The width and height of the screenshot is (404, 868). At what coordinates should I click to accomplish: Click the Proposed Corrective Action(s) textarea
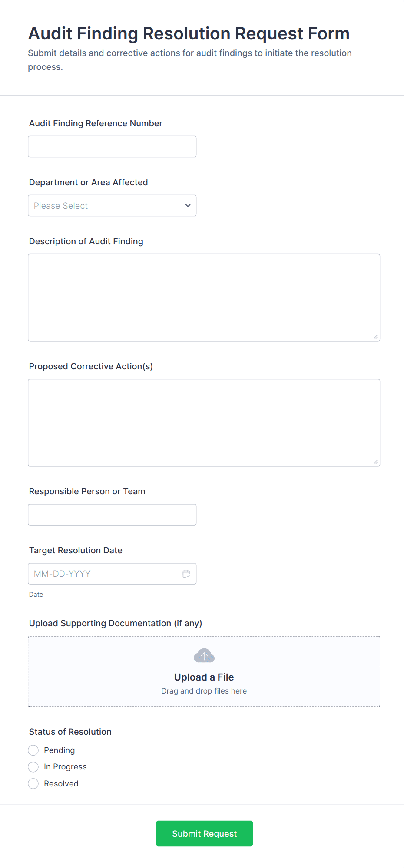[x=204, y=422]
